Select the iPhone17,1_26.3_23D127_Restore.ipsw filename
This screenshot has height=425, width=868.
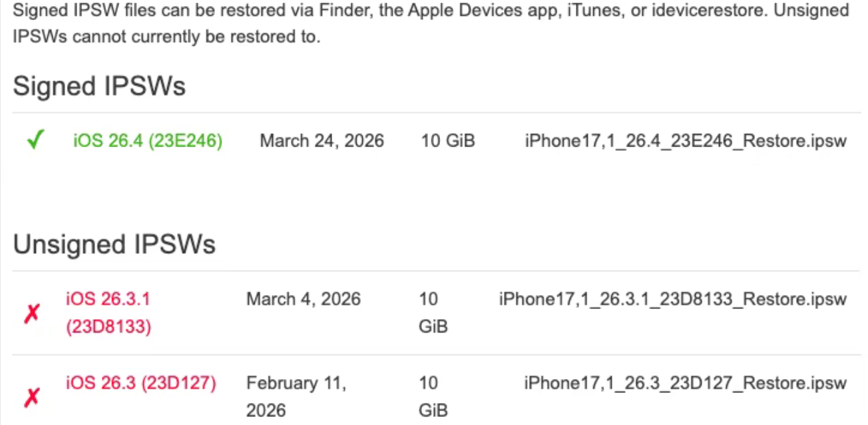tap(685, 383)
